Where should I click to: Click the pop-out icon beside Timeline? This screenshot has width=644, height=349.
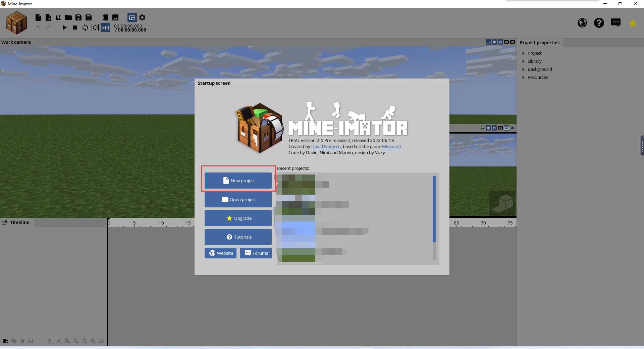4,222
